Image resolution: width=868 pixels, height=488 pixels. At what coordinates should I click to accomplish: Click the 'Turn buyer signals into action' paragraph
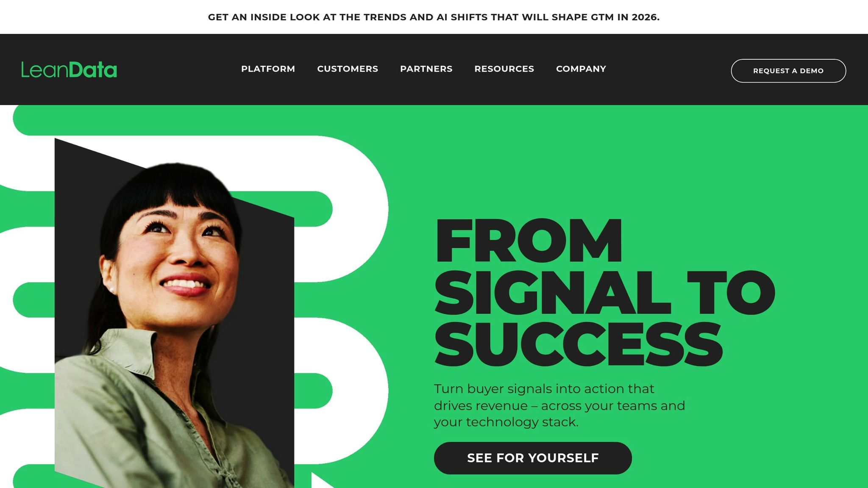[559, 405]
